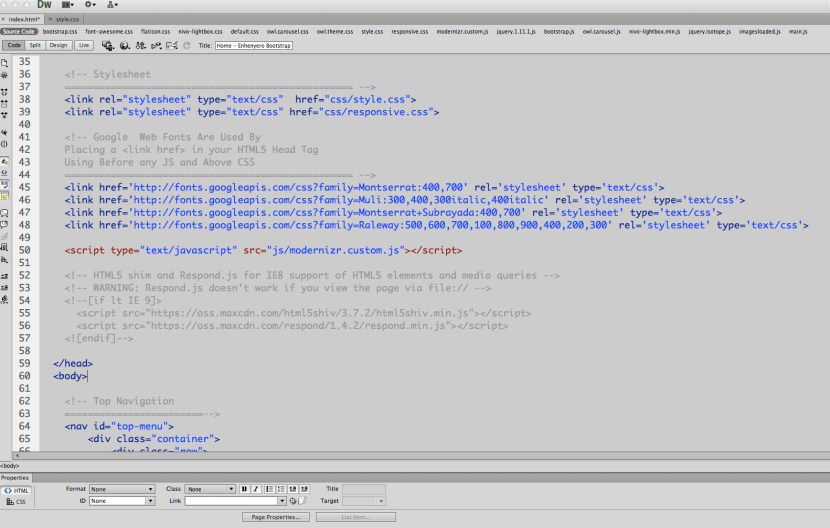The height and width of the screenshot is (528, 830).
Task: Click the select parent tag icon
Action: (4, 132)
